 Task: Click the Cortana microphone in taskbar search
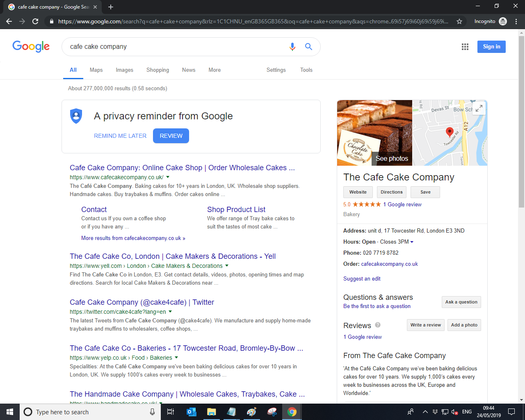click(152, 412)
